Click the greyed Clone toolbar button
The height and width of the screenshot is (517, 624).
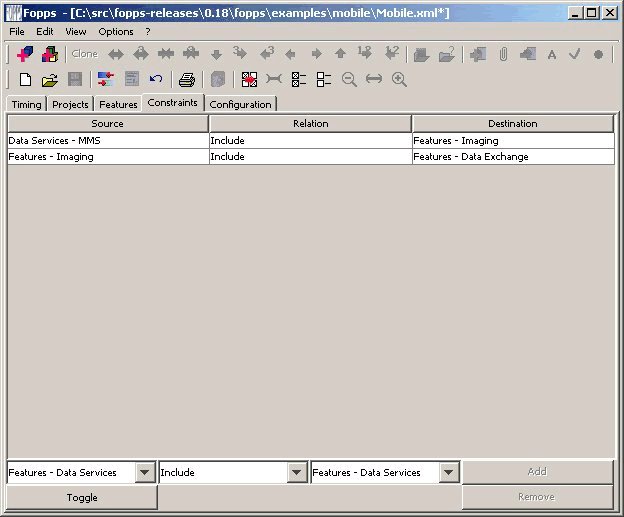point(85,54)
